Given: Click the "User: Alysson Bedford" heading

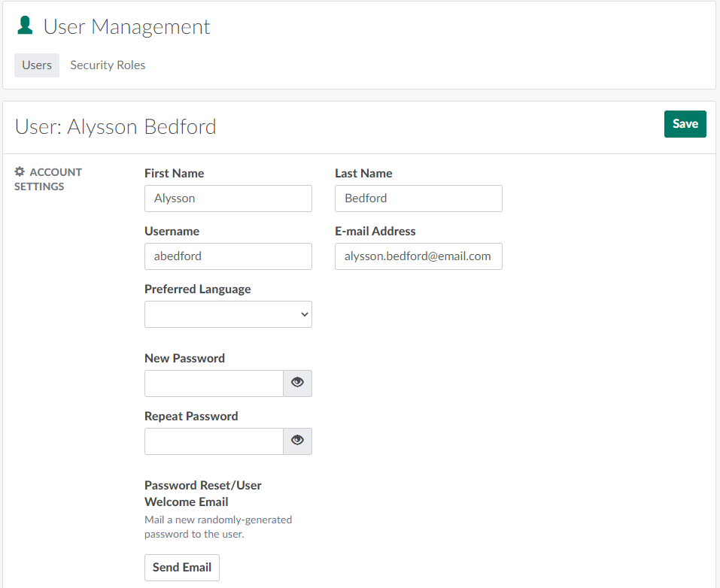Looking at the screenshot, I should point(116,126).
